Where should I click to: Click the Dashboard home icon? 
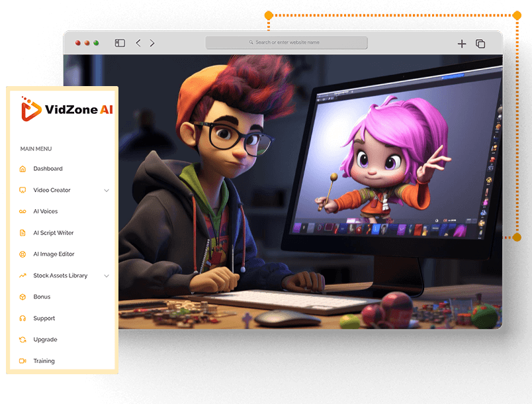tap(22, 169)
